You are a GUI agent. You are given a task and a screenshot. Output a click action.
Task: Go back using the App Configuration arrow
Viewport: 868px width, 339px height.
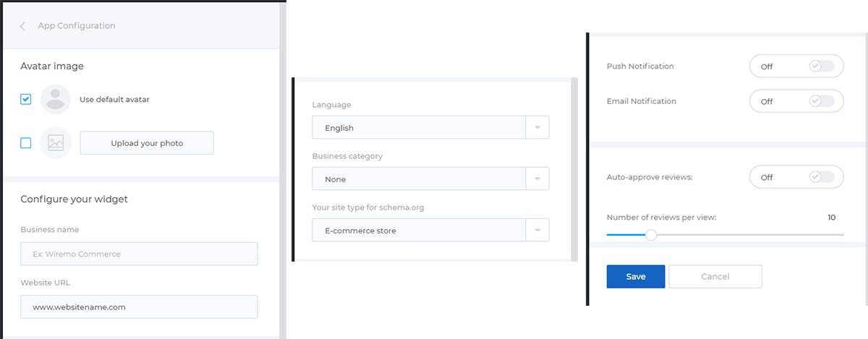click(x=22, y=26)
